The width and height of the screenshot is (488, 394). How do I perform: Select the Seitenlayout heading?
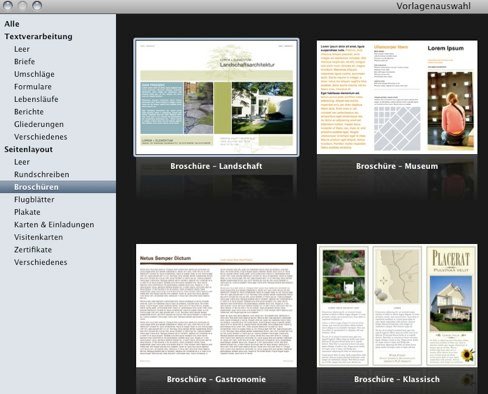29,149
